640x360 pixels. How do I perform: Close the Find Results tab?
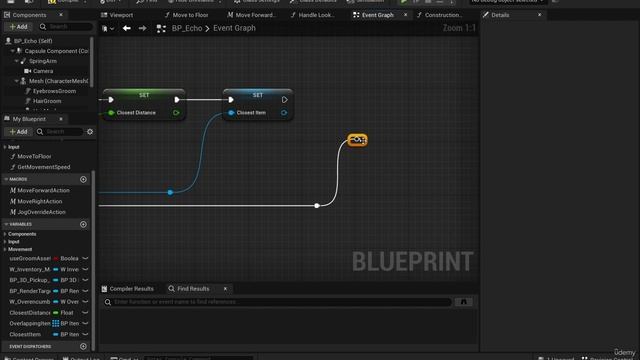click(225, 289)
